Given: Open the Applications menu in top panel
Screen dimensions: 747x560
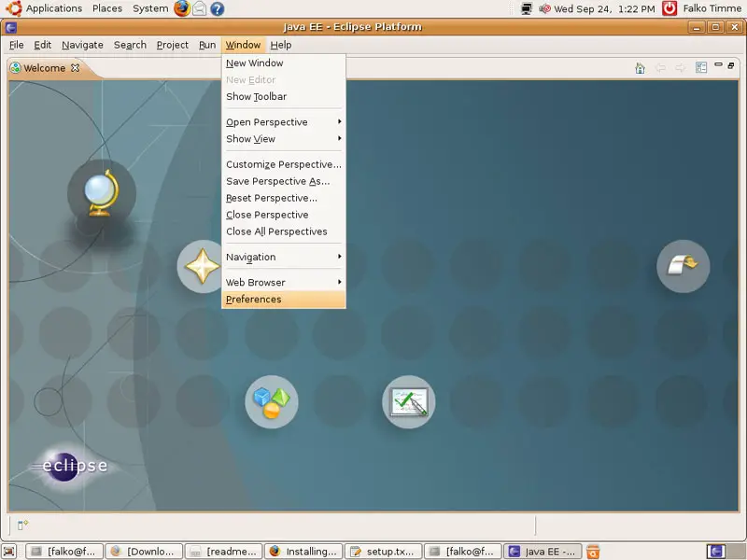Looking at the screenshot, I should [x=54, y=8].
